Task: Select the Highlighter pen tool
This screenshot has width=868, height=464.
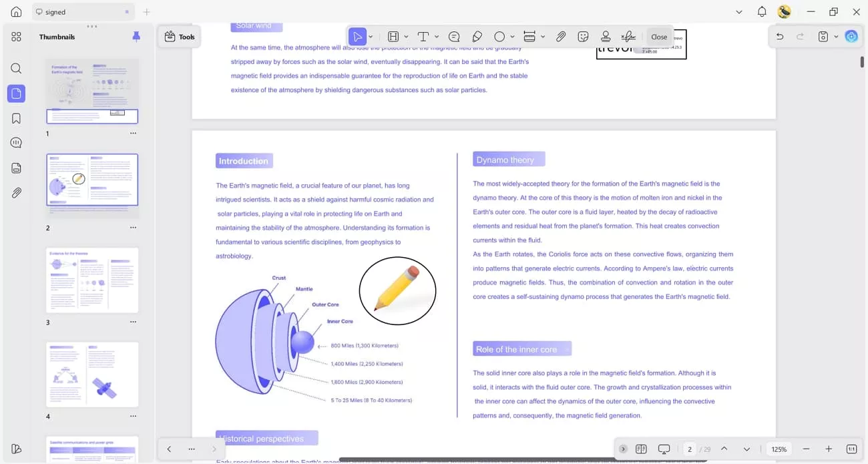Action: [x=477, y=36]
